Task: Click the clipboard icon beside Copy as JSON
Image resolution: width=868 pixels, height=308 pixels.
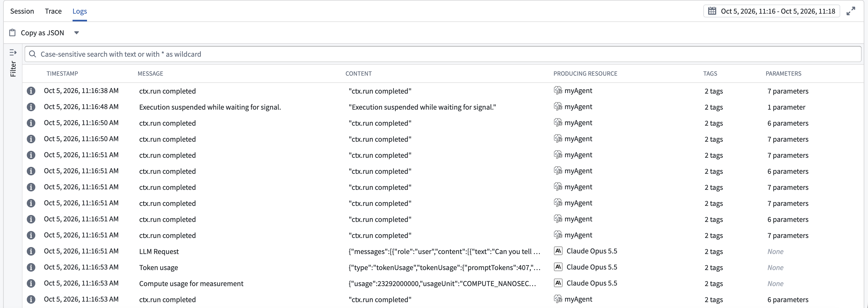Action: (x=13, y=33)
